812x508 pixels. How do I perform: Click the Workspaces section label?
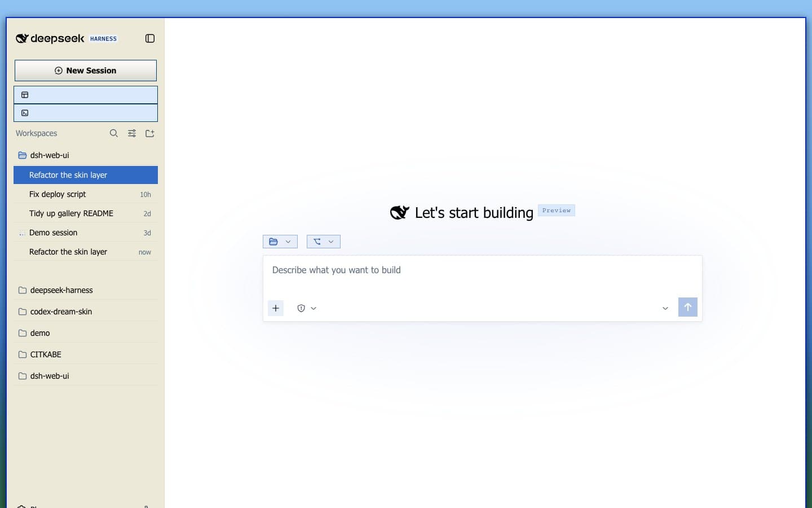pos(37,133)
